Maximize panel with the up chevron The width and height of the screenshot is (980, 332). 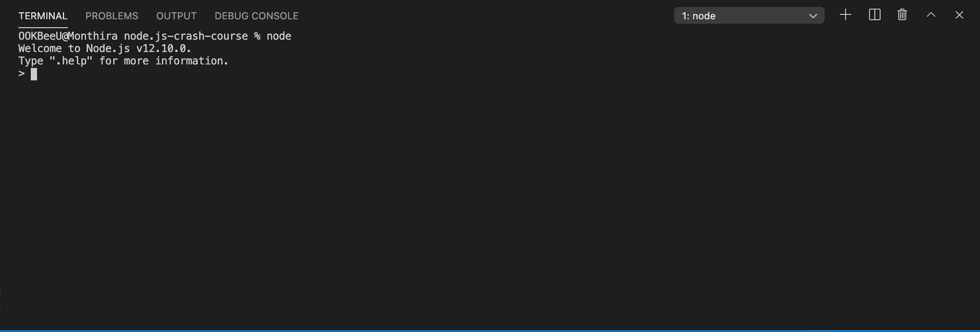coord(931,15)
